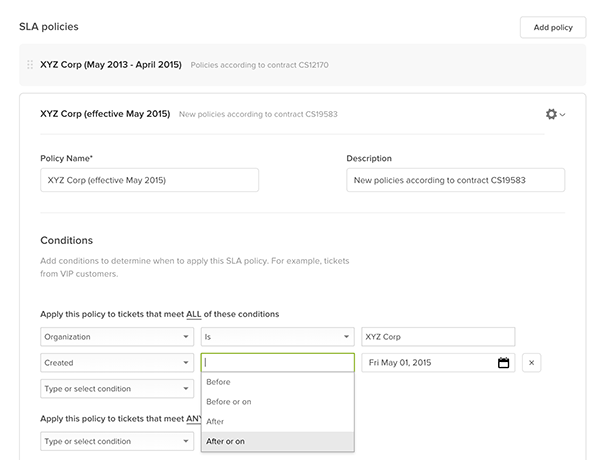600x460 pixels.
Task: Click the Fri May 01, 2015 date field
Action: [x=428, y=363]
